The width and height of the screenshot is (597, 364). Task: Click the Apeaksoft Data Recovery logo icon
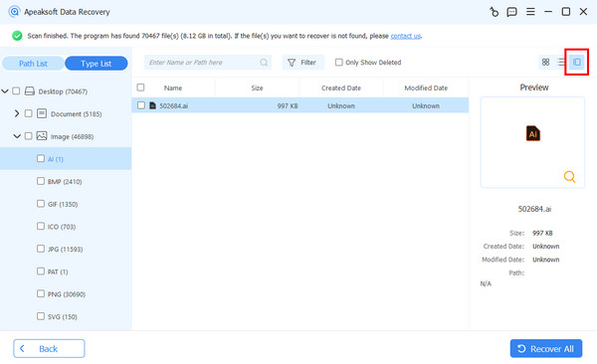tap(14, 12)
